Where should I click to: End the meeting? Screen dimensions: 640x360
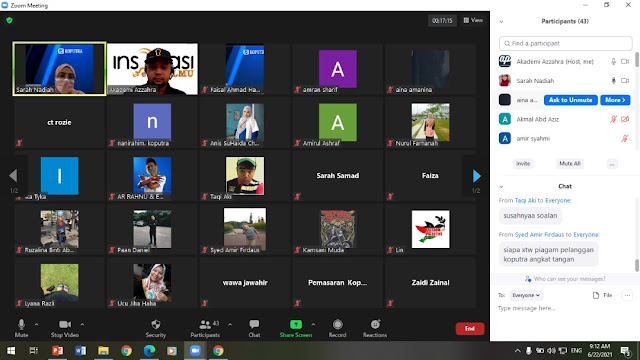tap(470, 329)
